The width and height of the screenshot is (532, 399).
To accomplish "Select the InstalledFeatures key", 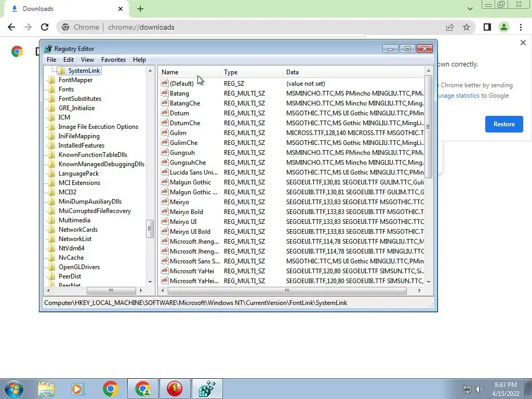I will coord(82,145).
